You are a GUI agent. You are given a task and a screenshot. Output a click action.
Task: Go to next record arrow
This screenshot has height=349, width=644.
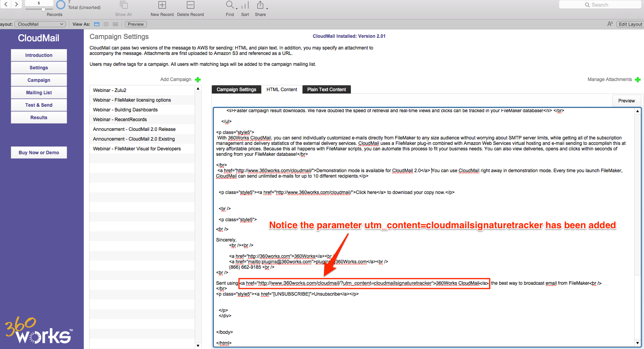[16, 4]
